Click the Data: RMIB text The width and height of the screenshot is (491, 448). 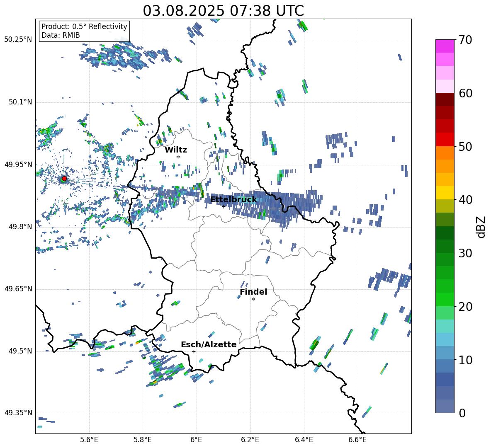61,35
